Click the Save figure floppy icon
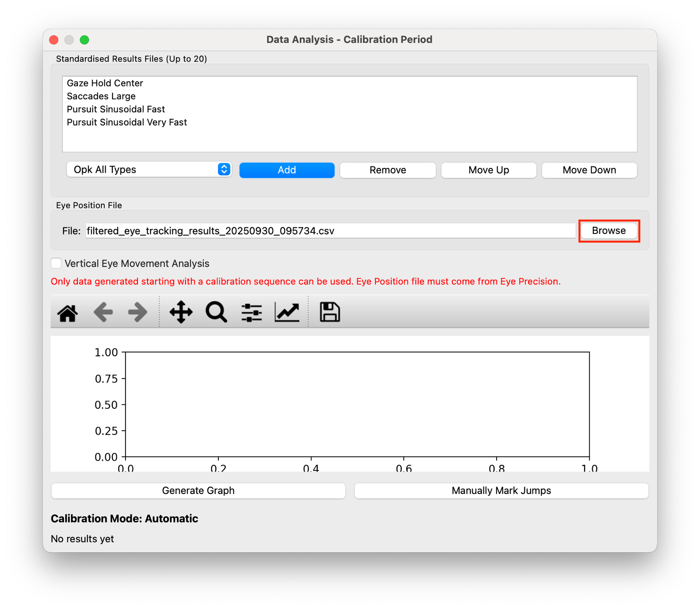The width and height of the screenshot is (700, 609). click(x=330, y=313)
